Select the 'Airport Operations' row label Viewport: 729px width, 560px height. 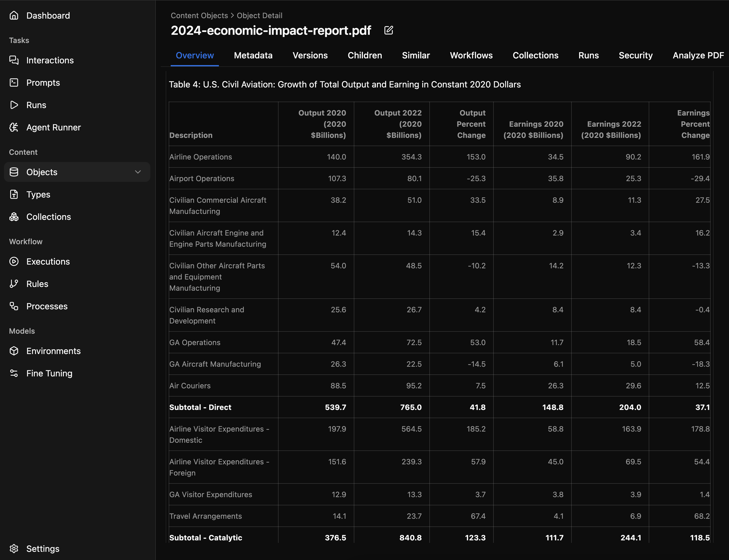coord(202,178)
